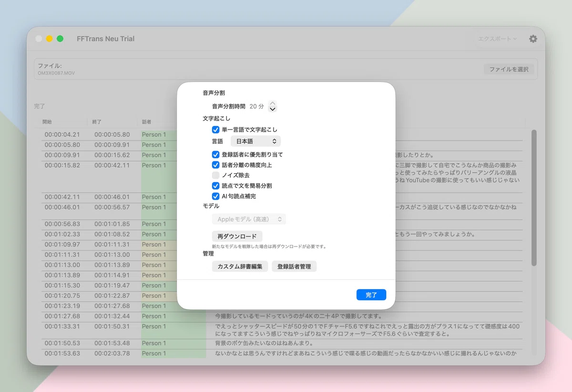Open カスタム辞書編集
Screen dimensions: 572x392
click(x=240, y=267)
